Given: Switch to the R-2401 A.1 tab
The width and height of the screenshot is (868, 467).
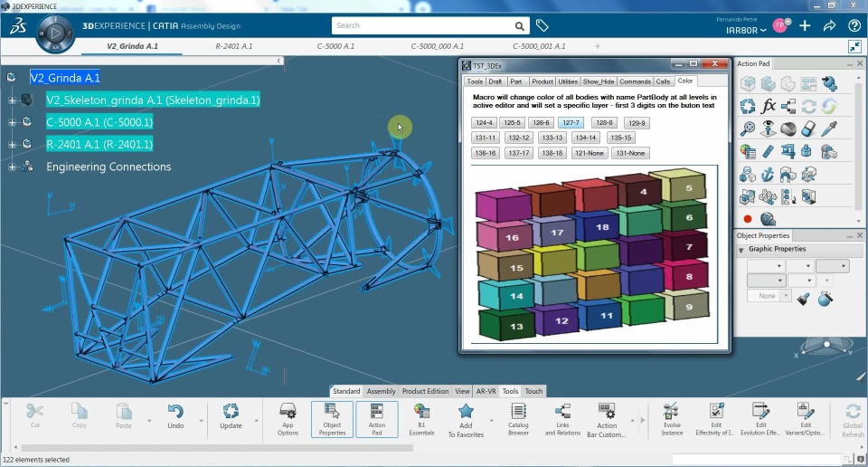Looking at the screenshot, I should 233,46.
